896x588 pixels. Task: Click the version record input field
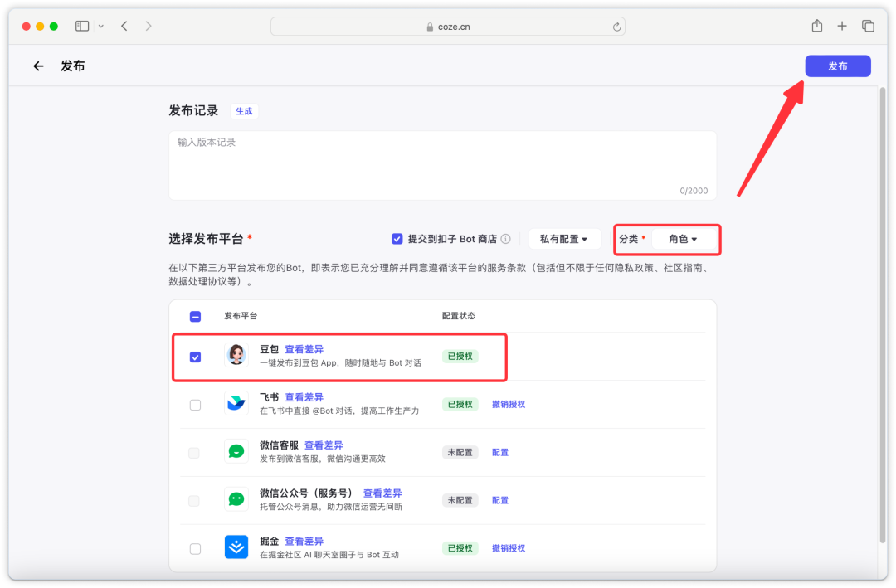tap(442, 162)
